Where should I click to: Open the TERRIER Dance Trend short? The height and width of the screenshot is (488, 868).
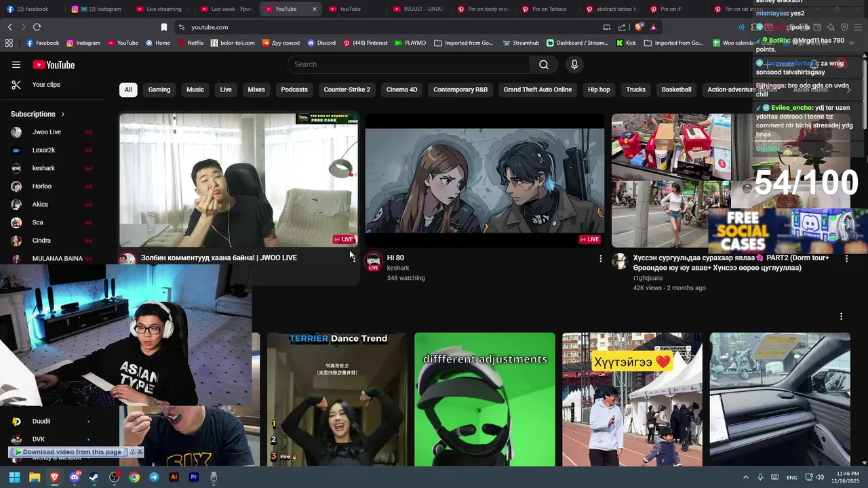337,399
